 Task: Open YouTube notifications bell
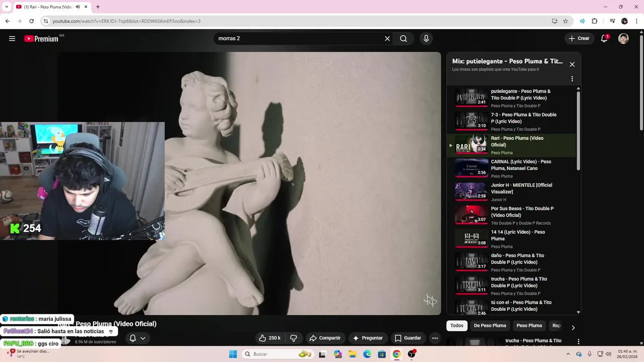pos(605,39)
